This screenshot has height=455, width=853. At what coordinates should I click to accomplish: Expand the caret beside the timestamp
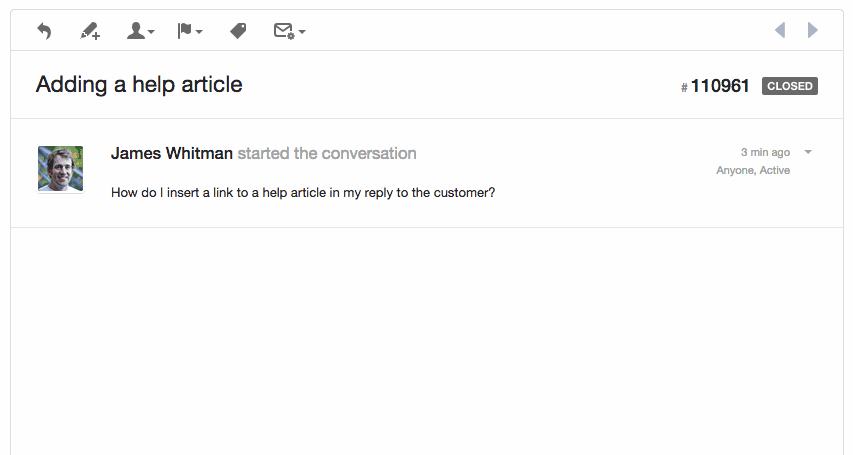pos(808,152)
